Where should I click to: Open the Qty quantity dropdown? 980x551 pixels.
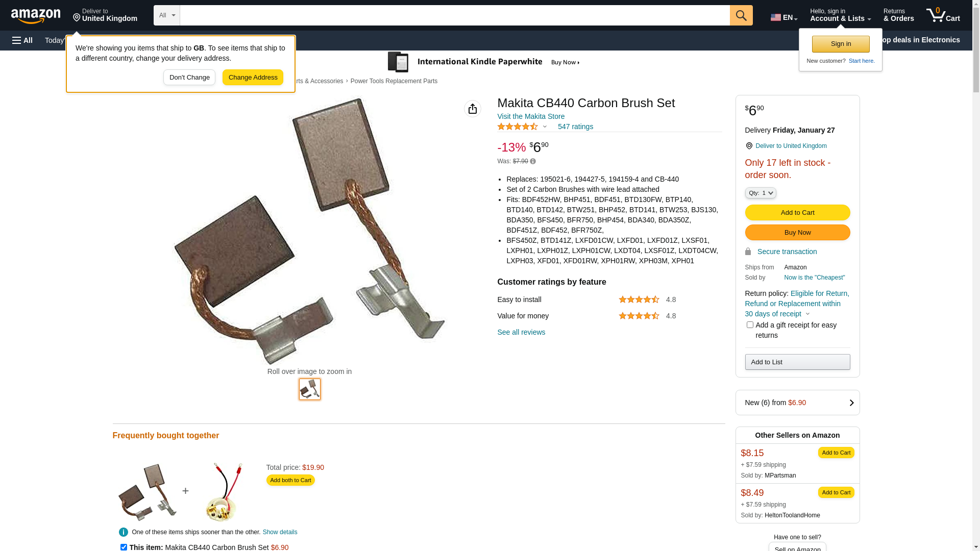[761, 193]
